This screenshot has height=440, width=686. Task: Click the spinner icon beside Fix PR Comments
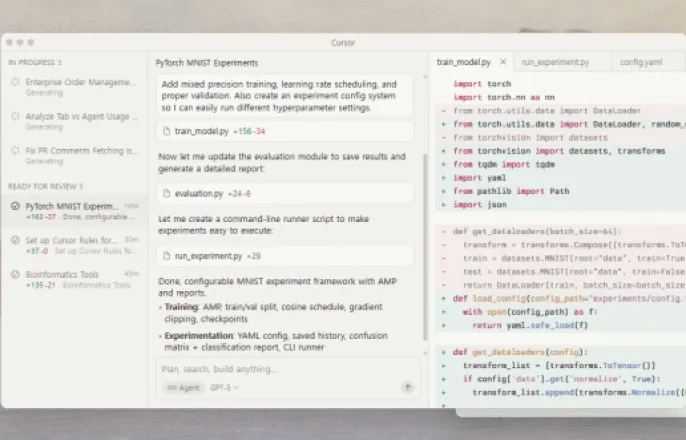(15, 150)
